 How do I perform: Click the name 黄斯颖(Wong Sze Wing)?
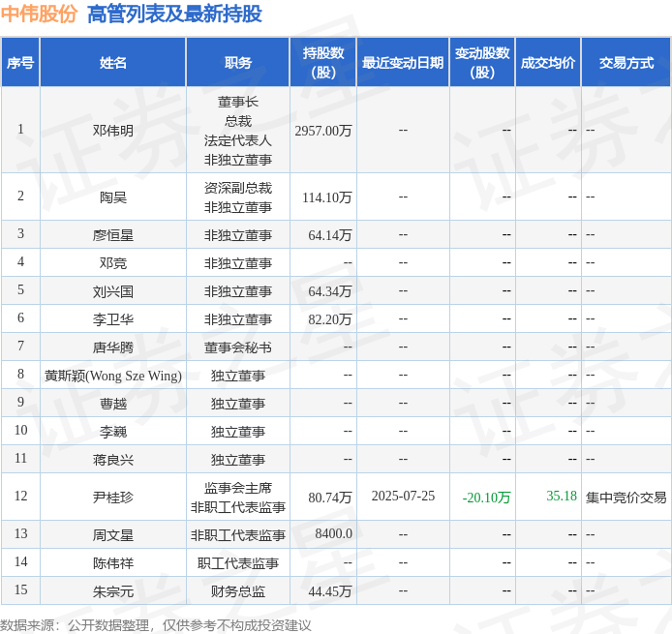click(113, 376)
